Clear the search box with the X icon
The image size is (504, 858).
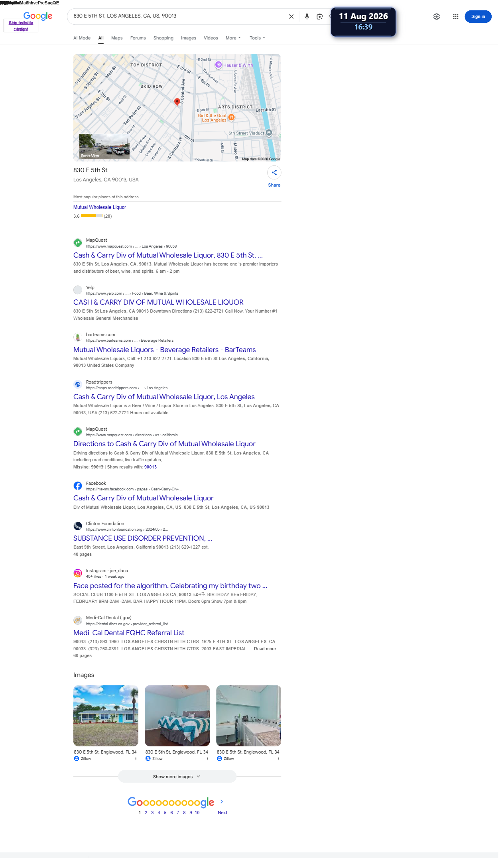click(x=291, y=16)
